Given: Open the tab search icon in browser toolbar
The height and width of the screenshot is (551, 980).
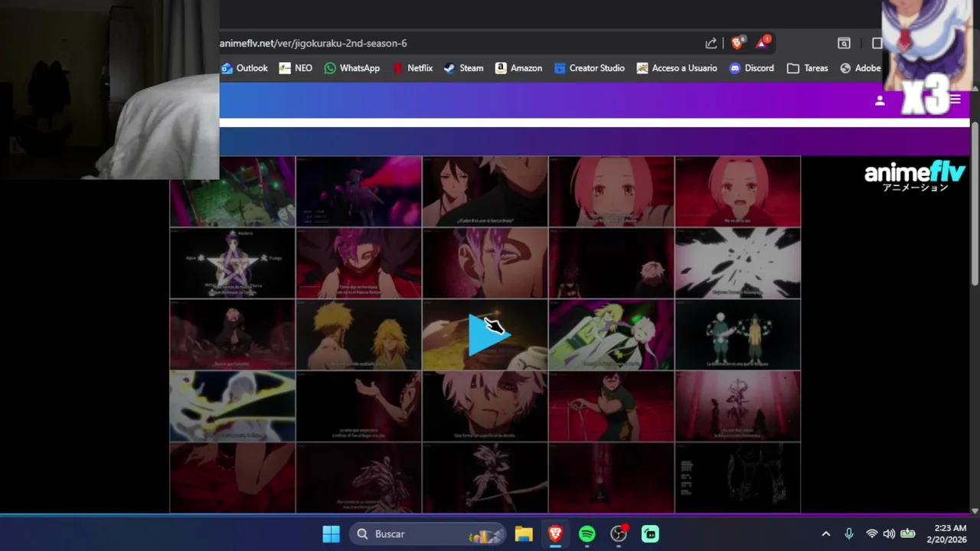Looking at the screenshot, I should tap(844, 44).
